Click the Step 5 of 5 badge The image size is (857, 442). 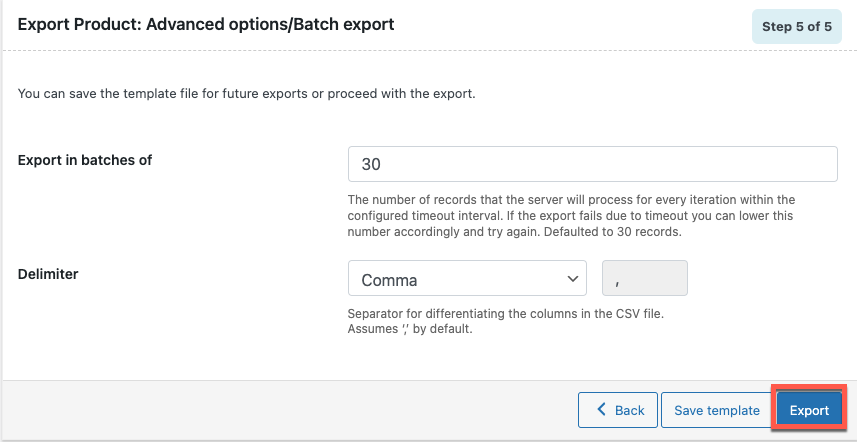point(797,26)
